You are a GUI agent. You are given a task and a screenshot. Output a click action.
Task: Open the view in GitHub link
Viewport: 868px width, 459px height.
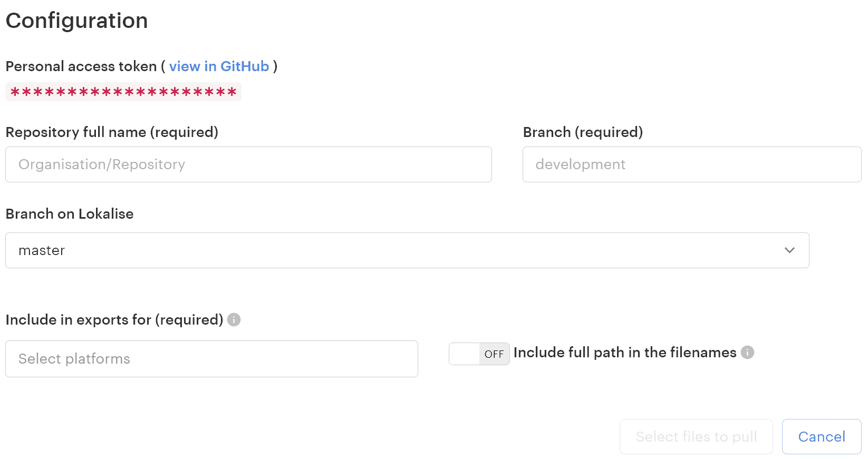(x=219, y=66)
